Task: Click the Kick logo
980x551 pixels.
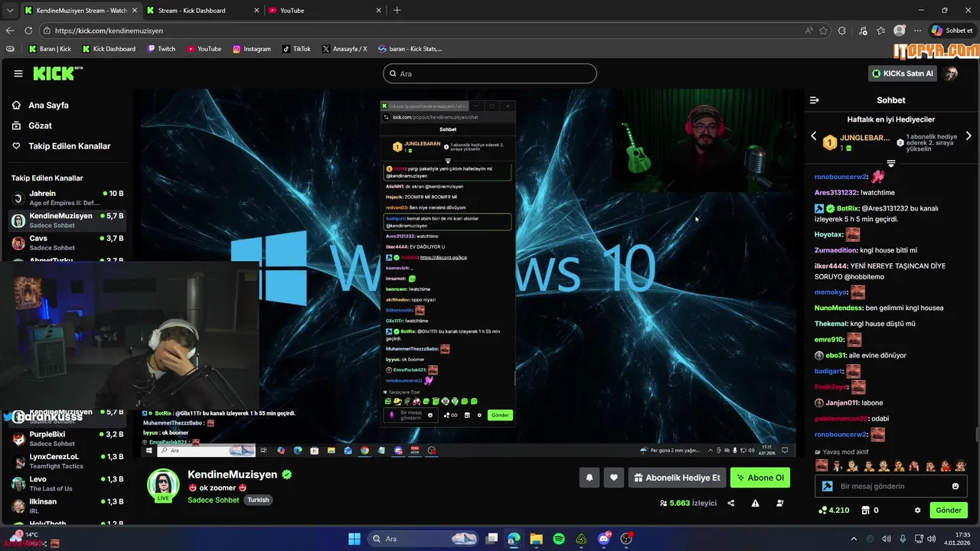Action: (x=58, y=73)
